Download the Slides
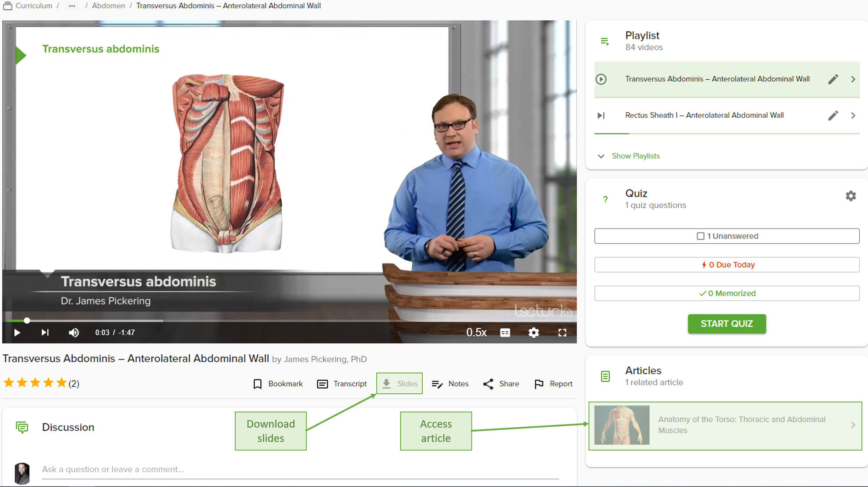868x487 pixels. [399, 383]
